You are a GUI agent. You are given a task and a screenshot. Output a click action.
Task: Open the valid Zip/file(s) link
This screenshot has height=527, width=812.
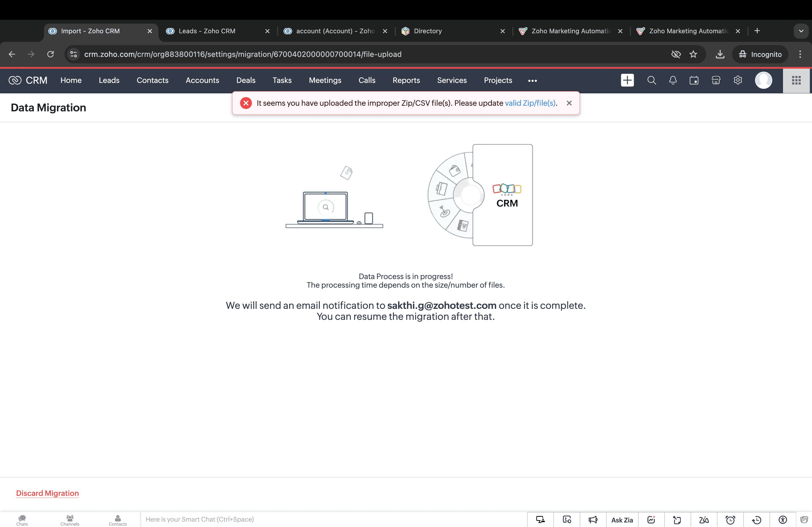coord(530,103)
